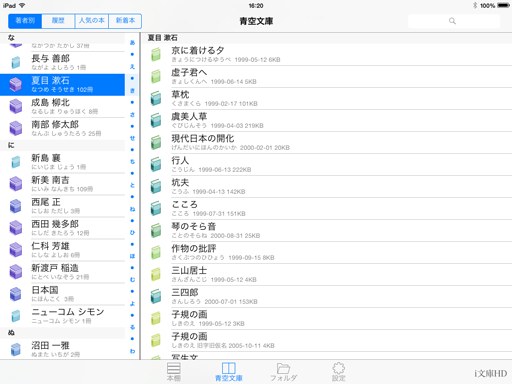
Task: Select author 新島 襄
Action: tap(62, 162)
